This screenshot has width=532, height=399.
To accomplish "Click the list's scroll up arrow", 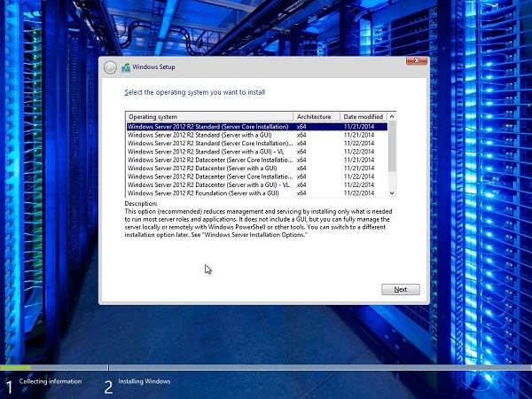I will [x=392, y=117].
